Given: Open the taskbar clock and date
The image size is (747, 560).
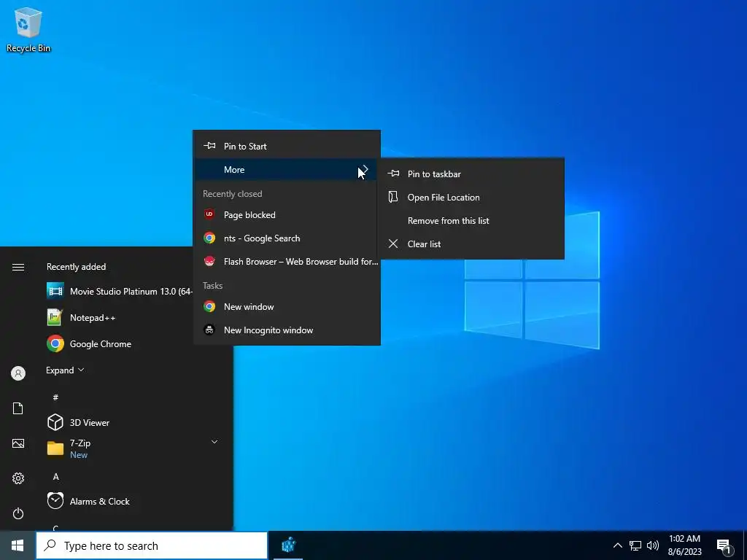Looking at the screenshot, I should [684, 545].
